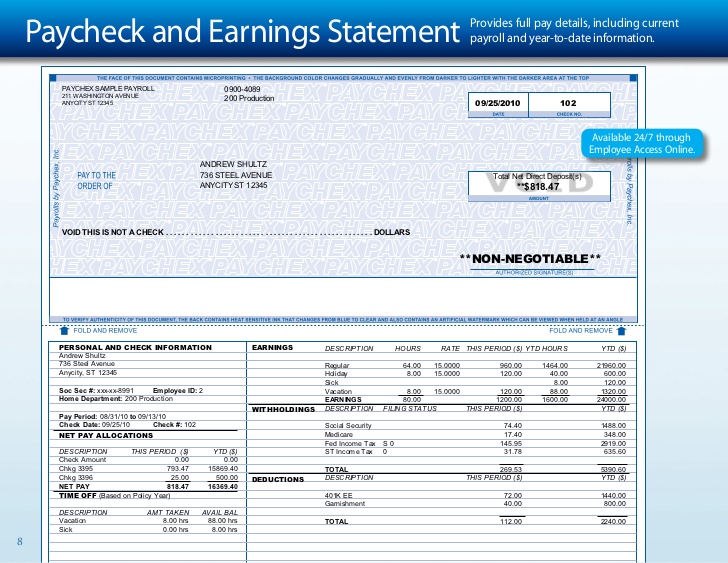Click the check date box 09/25/2010
The image size is (728, 563).
coord(498,105)
